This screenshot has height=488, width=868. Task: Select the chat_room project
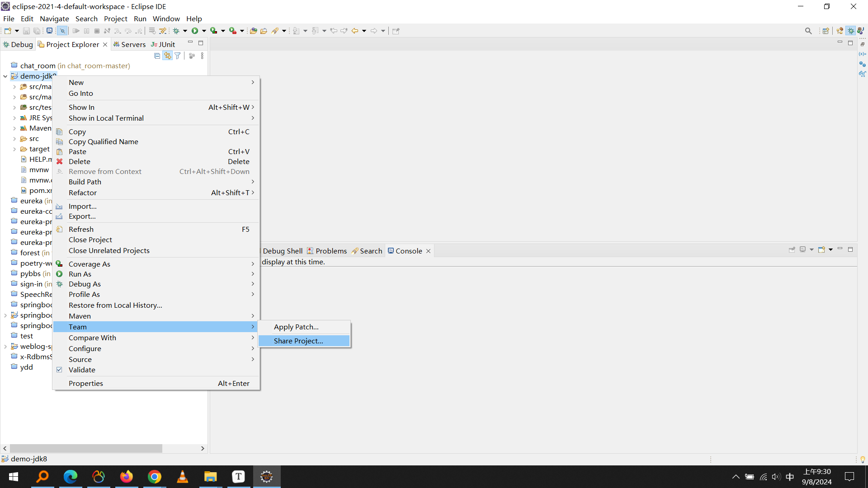point(70,66)
